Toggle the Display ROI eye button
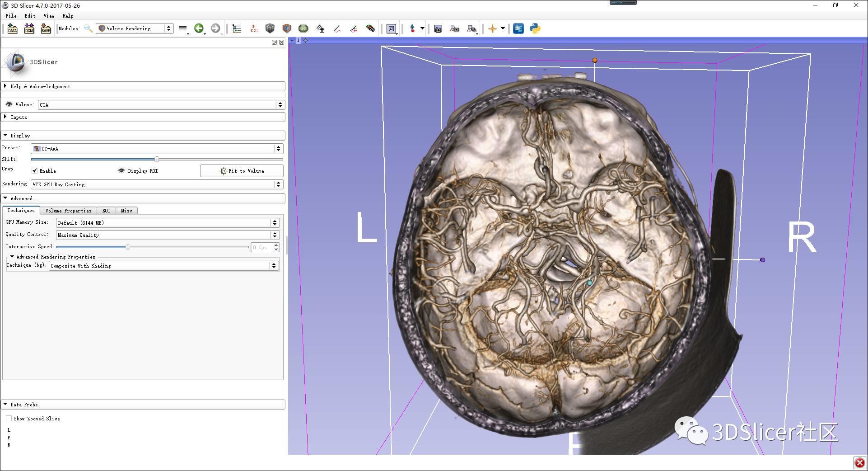 121,171
